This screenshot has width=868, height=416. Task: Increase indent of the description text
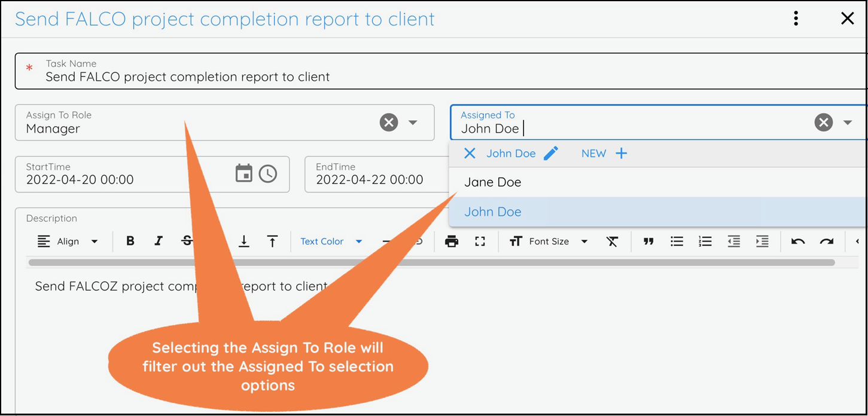[x=762, y=241]
